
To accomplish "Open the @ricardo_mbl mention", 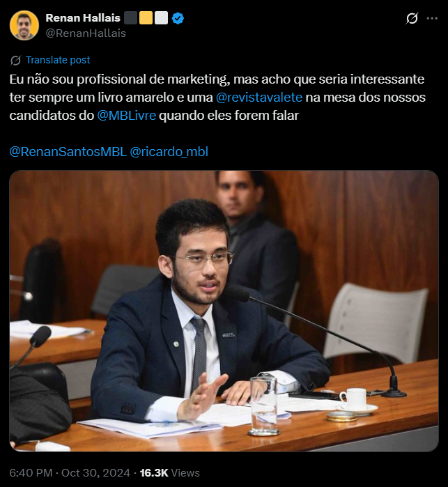I will [x=169, y=152].
